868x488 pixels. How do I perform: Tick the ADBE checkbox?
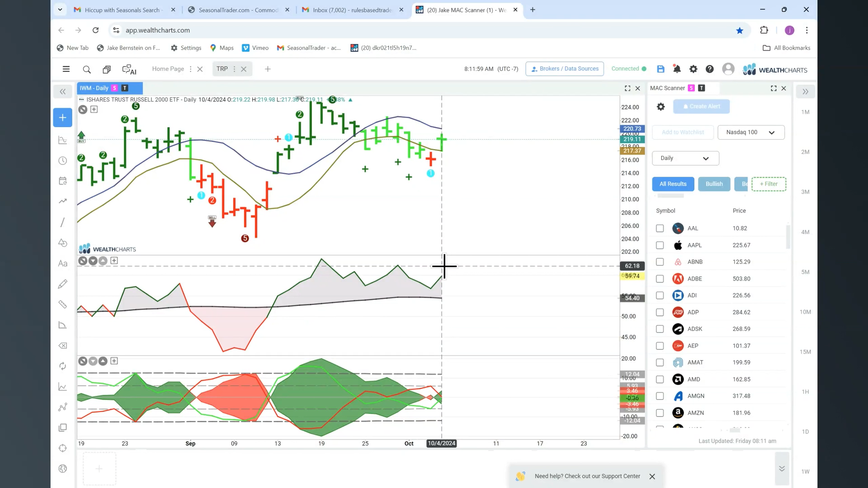pyautogui.click(x=660, y=279)
